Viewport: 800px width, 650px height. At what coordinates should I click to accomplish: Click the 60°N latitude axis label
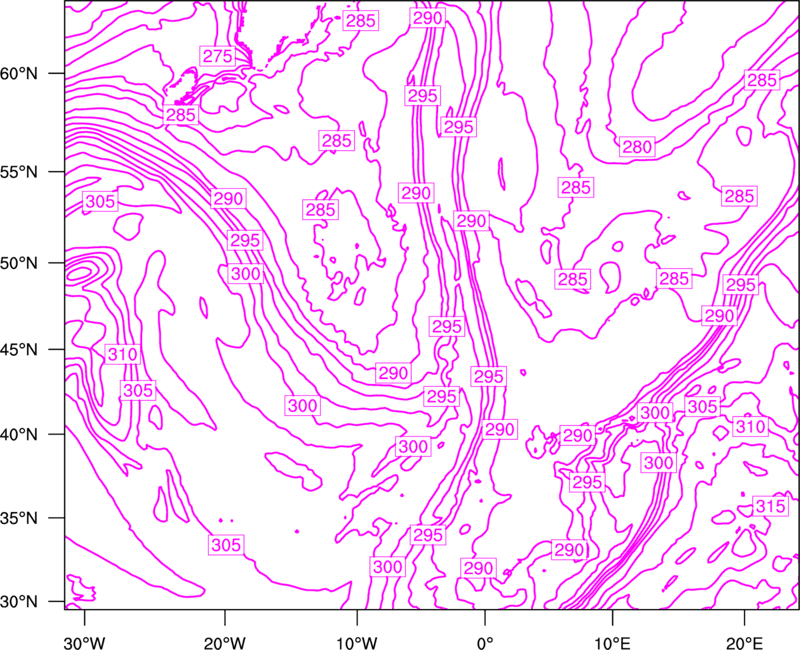[19, 74]
